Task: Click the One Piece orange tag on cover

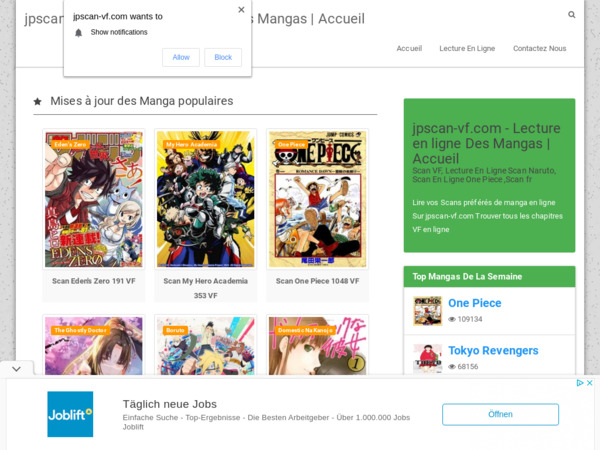Action: pos(292,144)
